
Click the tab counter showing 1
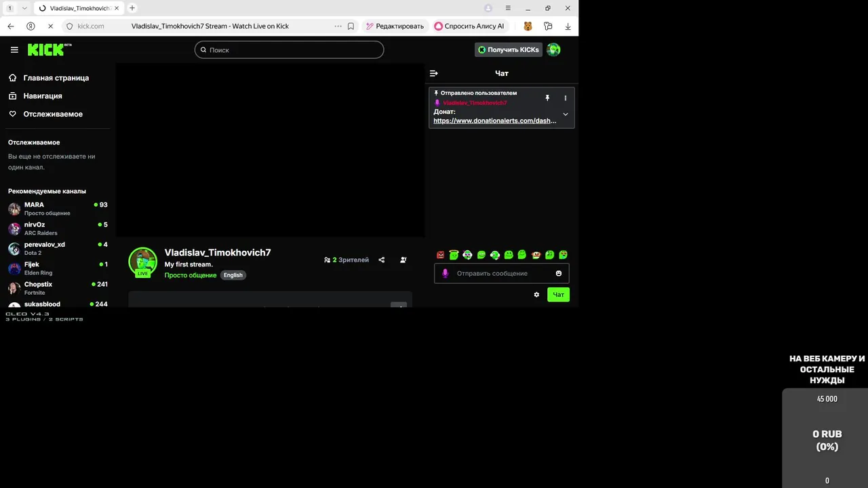[x=9, y=8]
